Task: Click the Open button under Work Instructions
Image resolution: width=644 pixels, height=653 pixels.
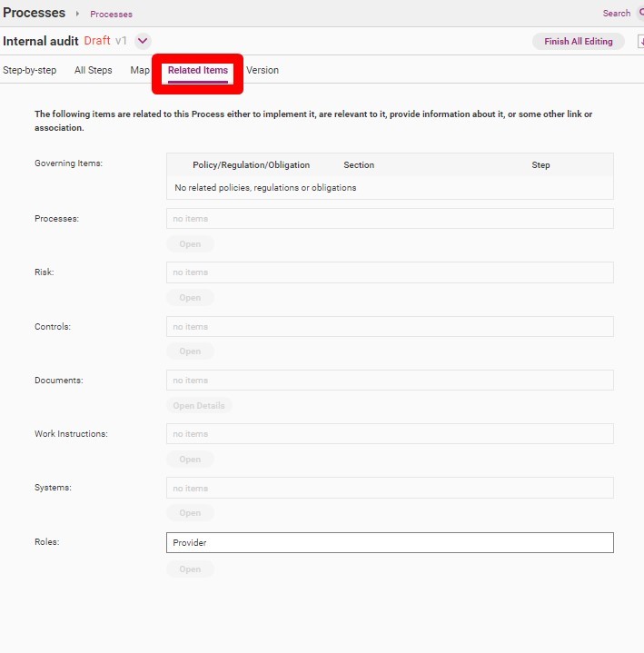Action: click(x=190, y=460)
